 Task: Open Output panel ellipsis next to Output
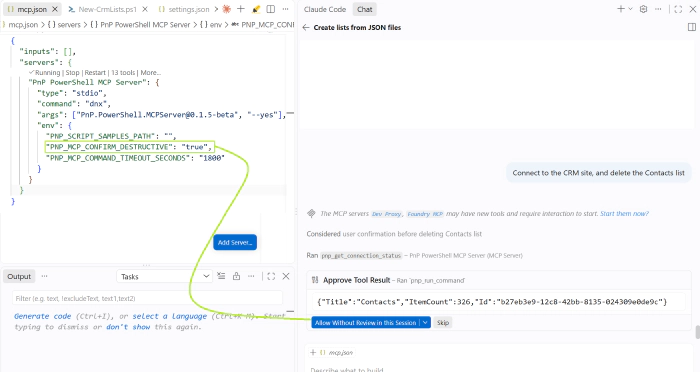[x=44, y=276]
